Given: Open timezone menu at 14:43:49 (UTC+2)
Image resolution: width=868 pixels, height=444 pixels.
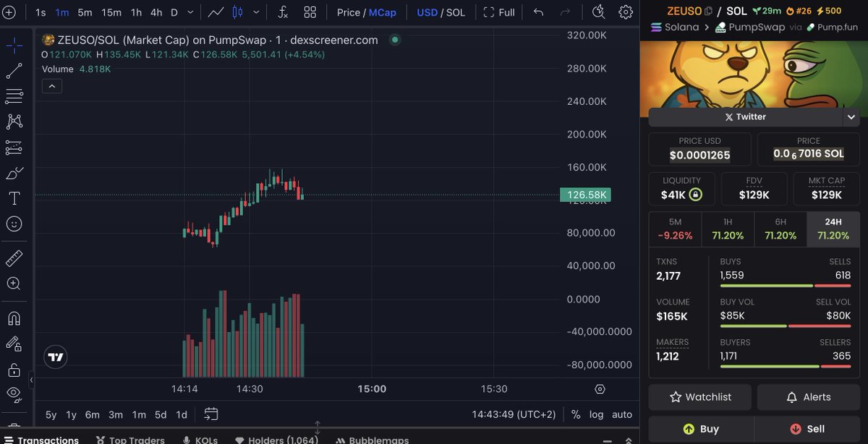Looking at the screenshot, I should tap(514, 414).
